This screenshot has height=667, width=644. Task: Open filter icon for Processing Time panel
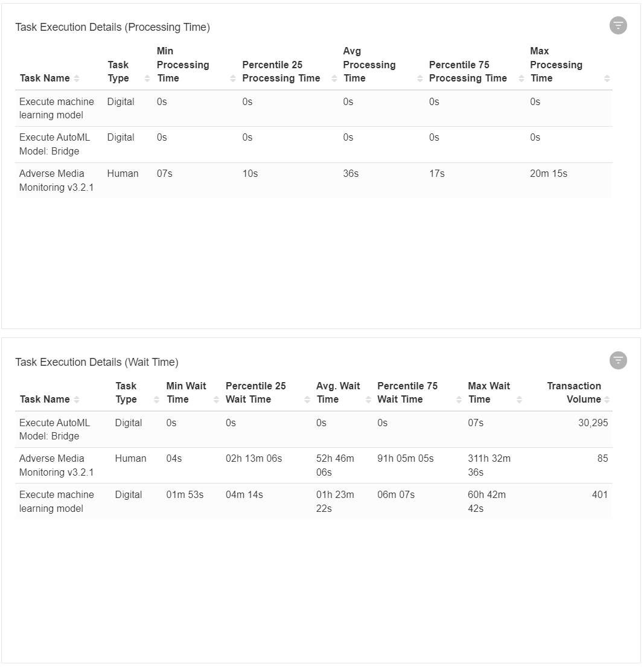tap(618, 25)
